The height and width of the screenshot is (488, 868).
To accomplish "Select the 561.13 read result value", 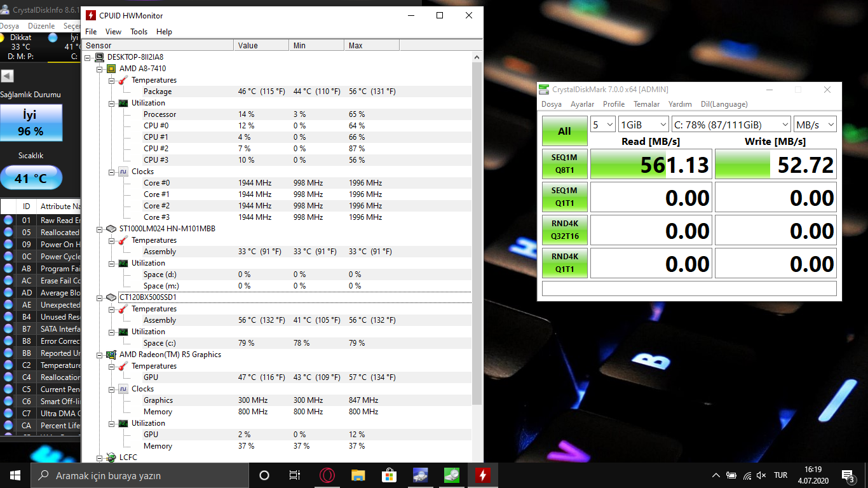I will (x=651, y=165).
